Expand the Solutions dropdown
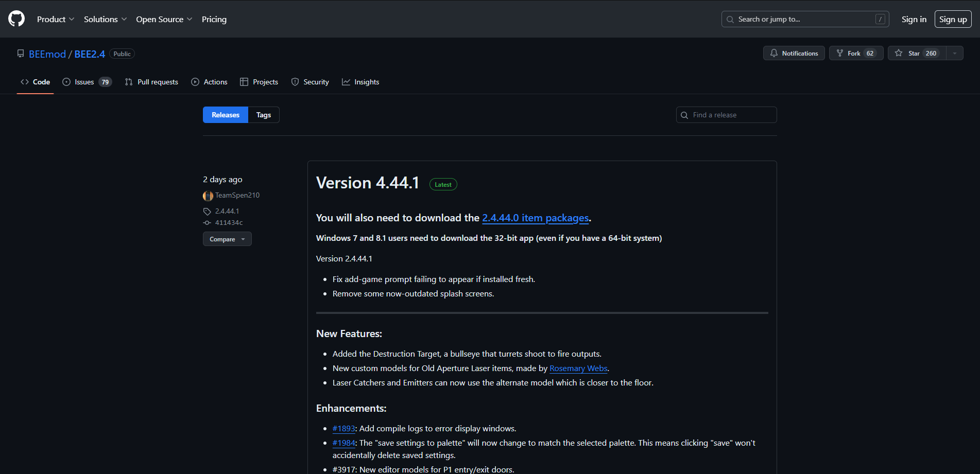 click(105, 19)
